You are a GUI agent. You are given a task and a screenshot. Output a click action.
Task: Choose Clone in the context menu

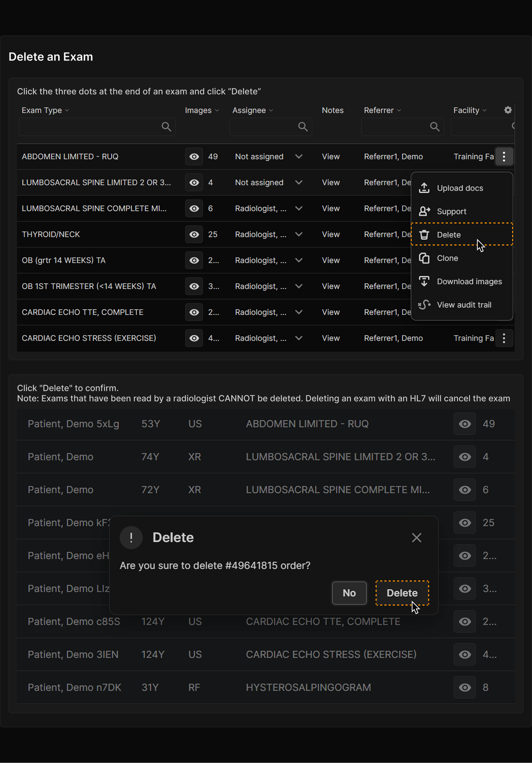click(462, 258)
